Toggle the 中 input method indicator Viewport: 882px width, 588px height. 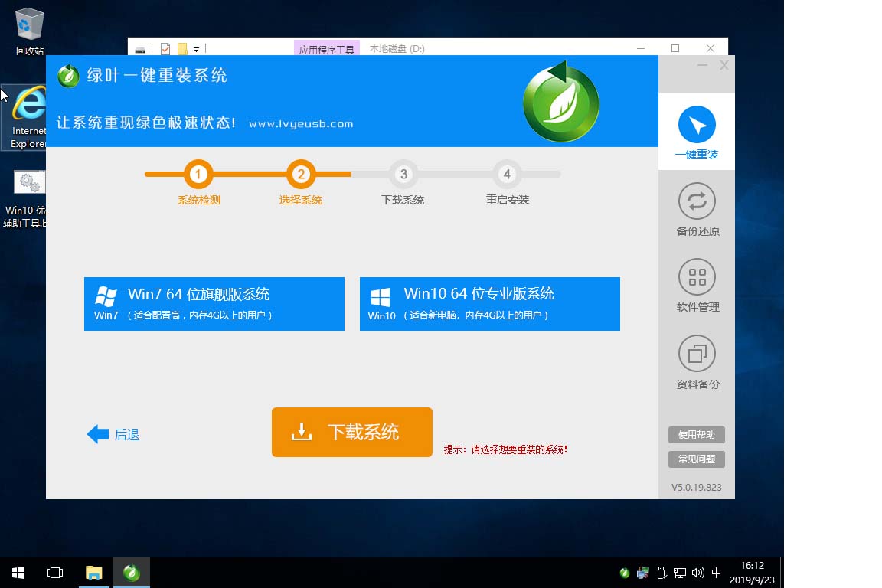tap(716, 573)
